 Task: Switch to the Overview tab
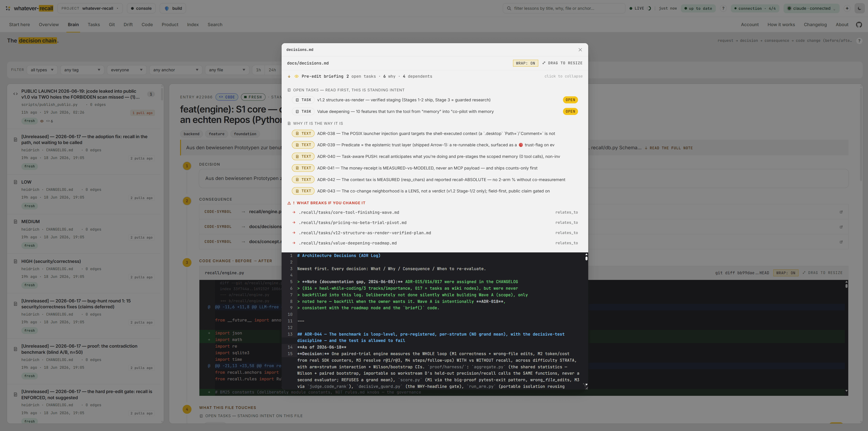coord(49,25)
